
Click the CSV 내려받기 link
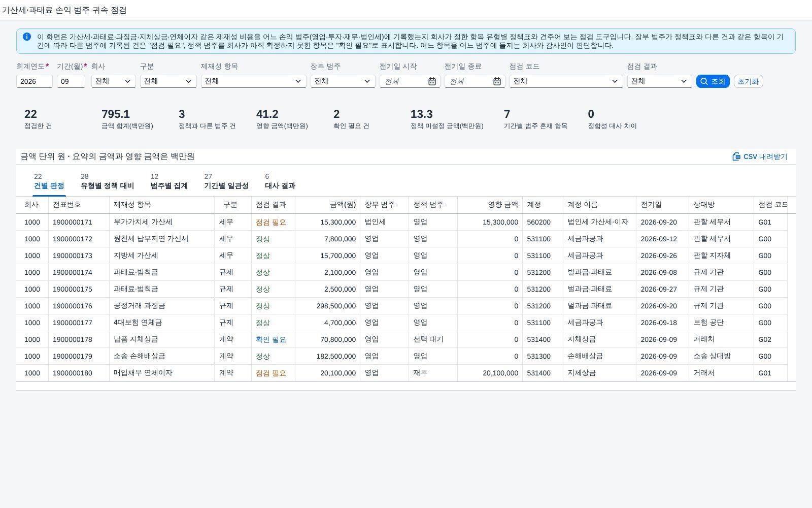[760, 156]
